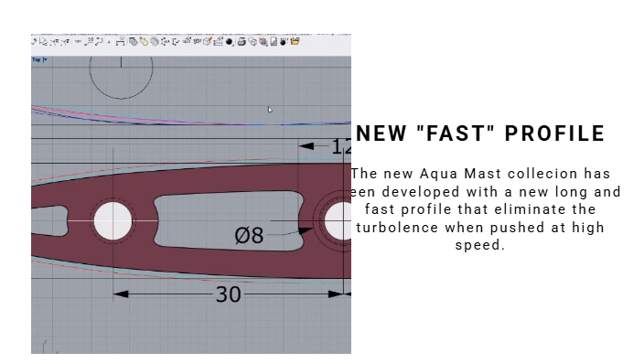644x363 pixels.
Task: Click the white page document icon
Action: (274, 41)
